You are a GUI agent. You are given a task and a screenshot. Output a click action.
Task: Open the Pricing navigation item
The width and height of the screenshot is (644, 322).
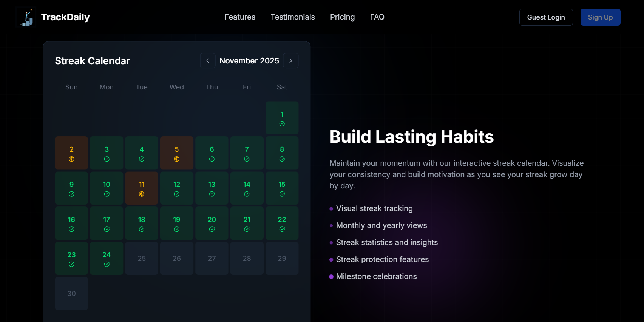342,17
